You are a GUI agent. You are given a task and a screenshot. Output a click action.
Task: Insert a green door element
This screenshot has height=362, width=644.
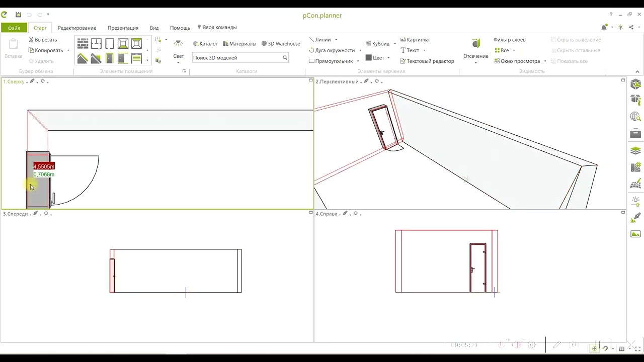click(110, 58)
